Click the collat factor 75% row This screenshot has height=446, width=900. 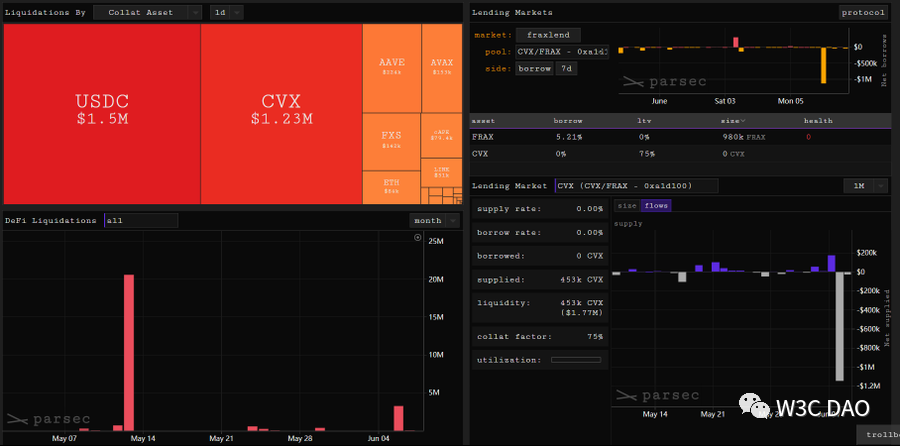coord(540,336)
